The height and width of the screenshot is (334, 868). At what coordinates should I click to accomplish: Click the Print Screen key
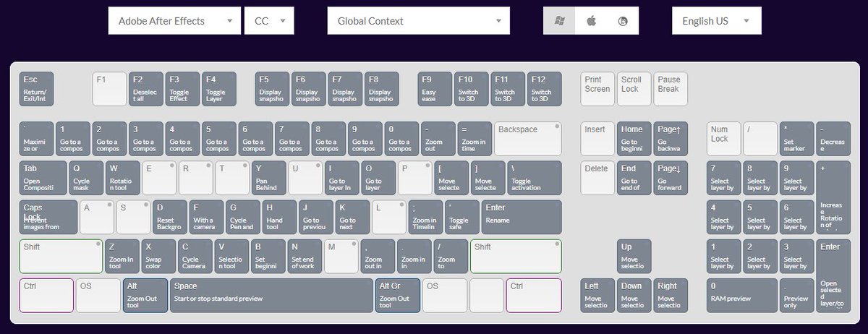click(x=597, y=89)
